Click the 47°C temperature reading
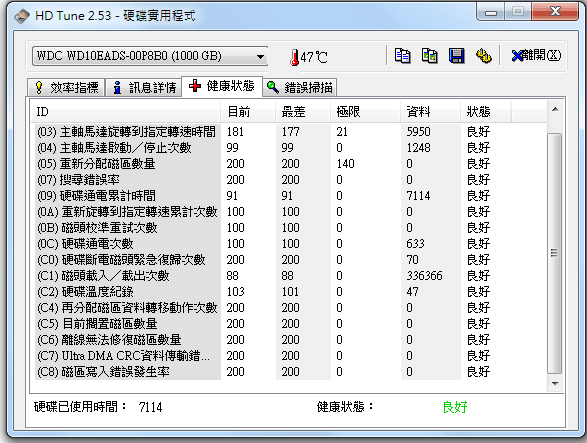Viewport: 587px width, 443px height. point(314,57)
